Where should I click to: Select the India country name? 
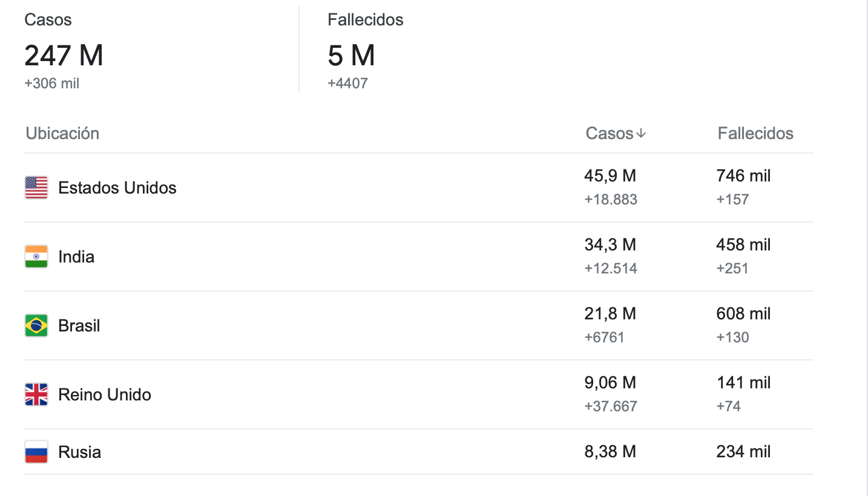76,257
